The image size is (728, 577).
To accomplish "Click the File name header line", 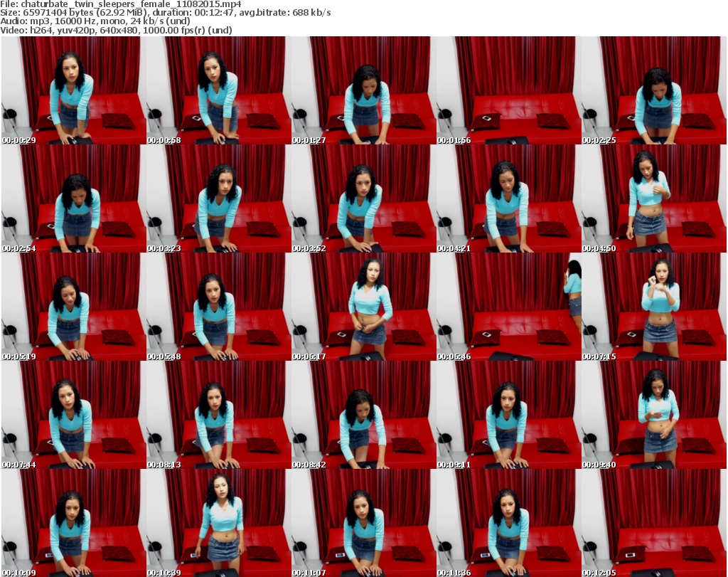I will coord(121,4).
